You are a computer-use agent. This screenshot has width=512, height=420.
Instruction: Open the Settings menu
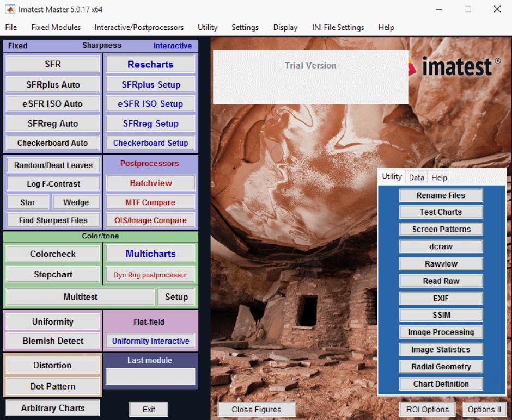(245, 27)
